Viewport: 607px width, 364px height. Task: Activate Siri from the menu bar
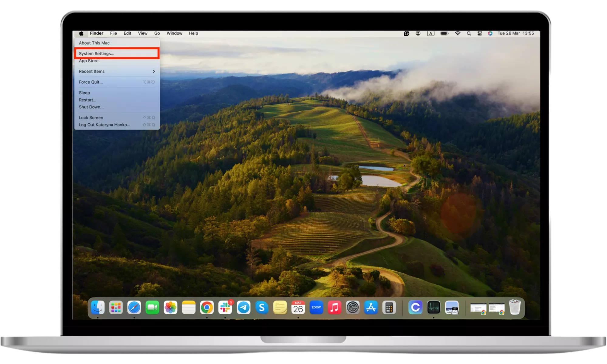coord(490,33)
